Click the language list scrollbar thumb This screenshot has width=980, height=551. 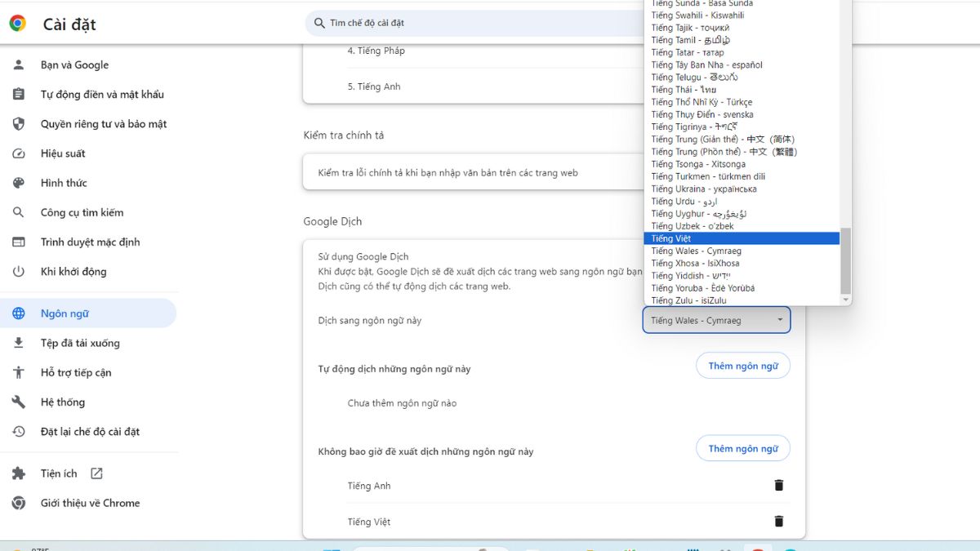tap(845, 260)
